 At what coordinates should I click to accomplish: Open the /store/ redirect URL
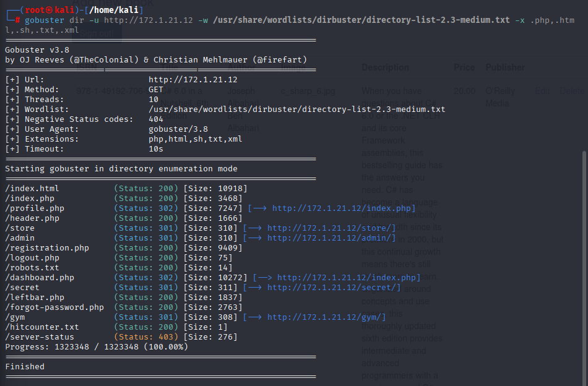pos(331,228)
